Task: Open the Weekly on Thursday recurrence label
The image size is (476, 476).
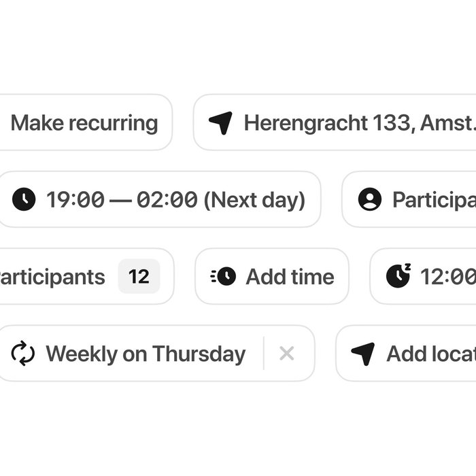Action: click(x=146, y=354)
